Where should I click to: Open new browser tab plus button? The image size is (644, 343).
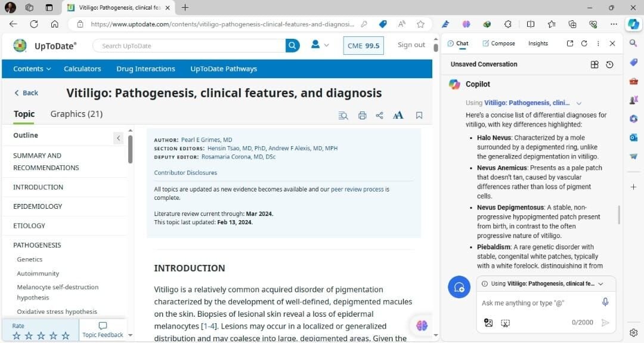coord(185,7)
